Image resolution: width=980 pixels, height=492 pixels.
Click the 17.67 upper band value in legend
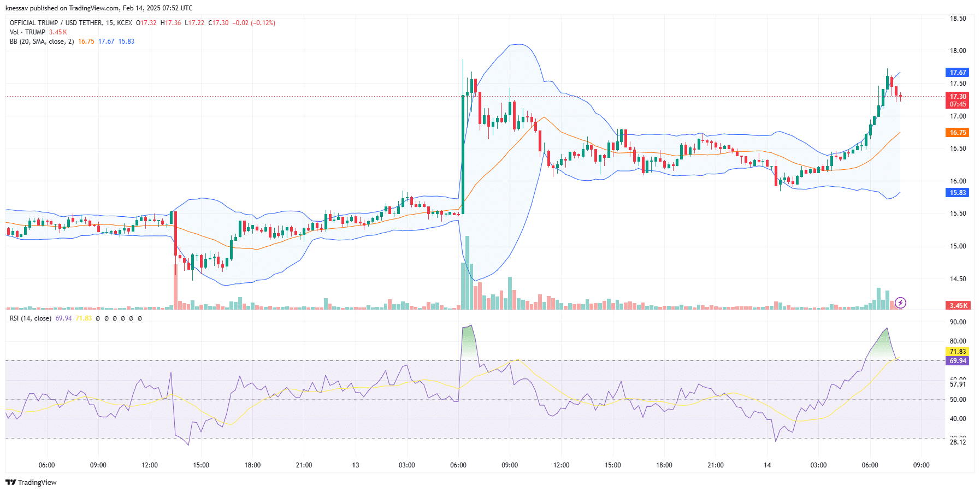click(107, 42)
